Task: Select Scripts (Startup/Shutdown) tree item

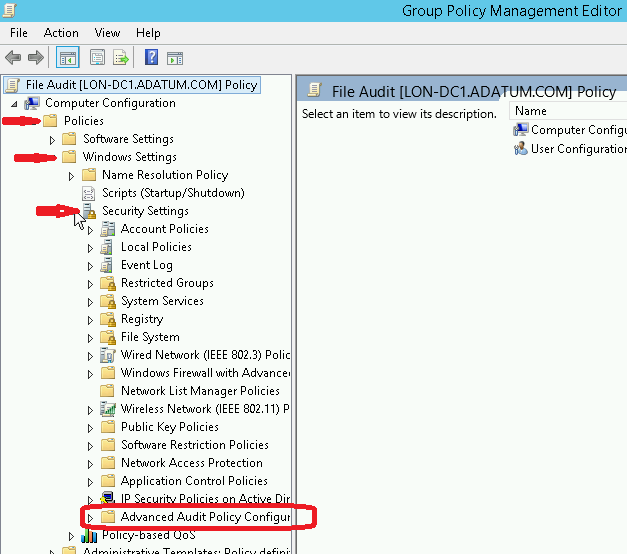Action: coord(173,193)
